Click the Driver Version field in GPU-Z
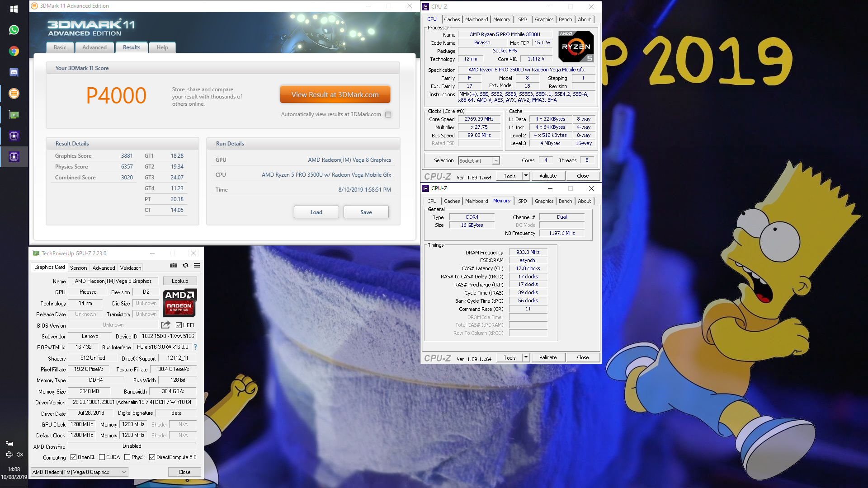 [x=132, y=402]
